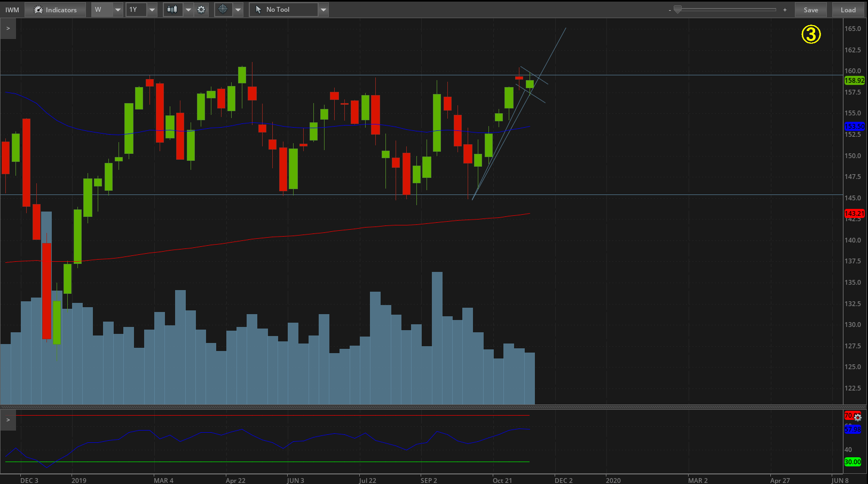Open the 1Y range dropdown

coord(152,9)
